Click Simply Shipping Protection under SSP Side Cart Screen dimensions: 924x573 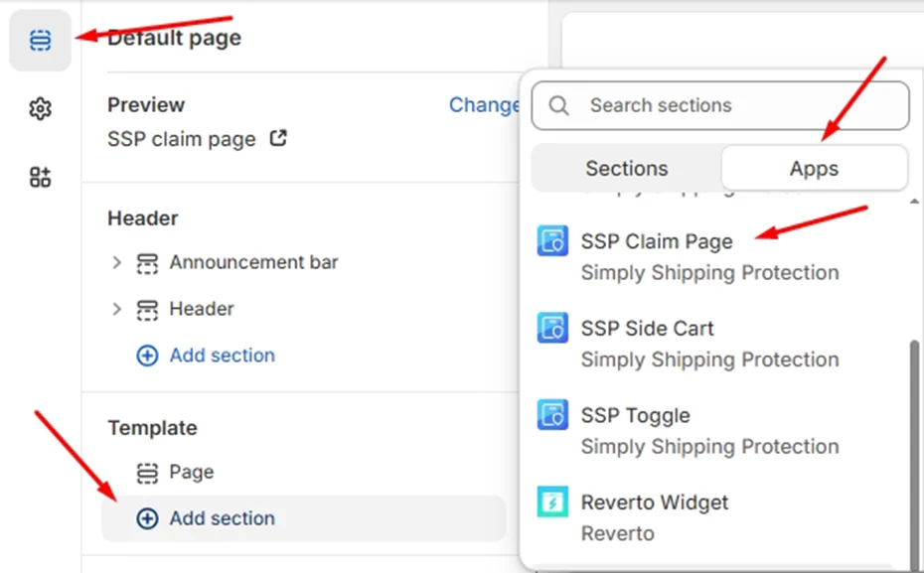710,359
